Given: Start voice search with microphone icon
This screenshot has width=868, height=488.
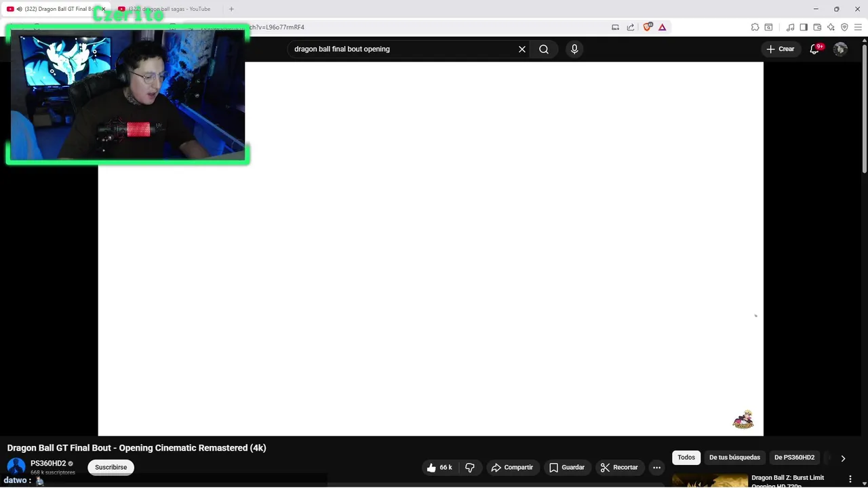Looking at the screenshot, I should [x=574, y=49].
